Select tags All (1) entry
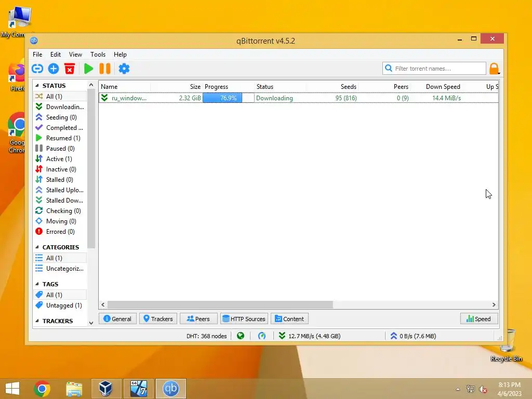Viewport: 532px width, 399px height. coord(60,295)
